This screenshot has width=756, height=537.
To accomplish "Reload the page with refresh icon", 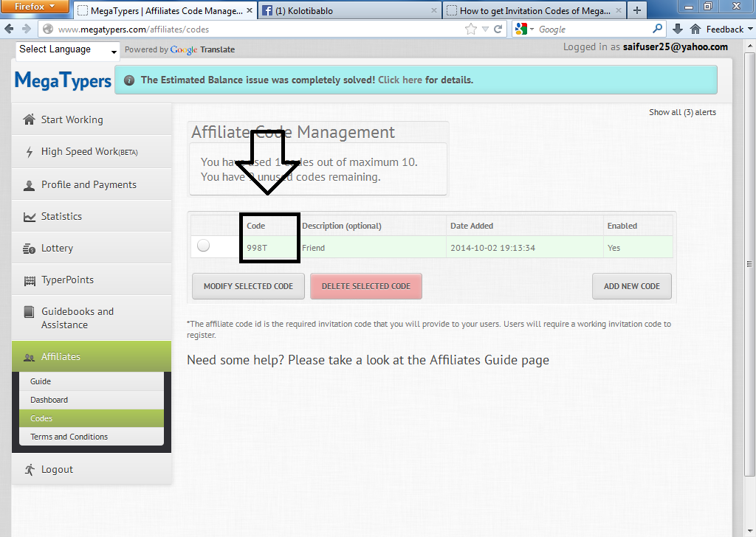I will point(498,30).
